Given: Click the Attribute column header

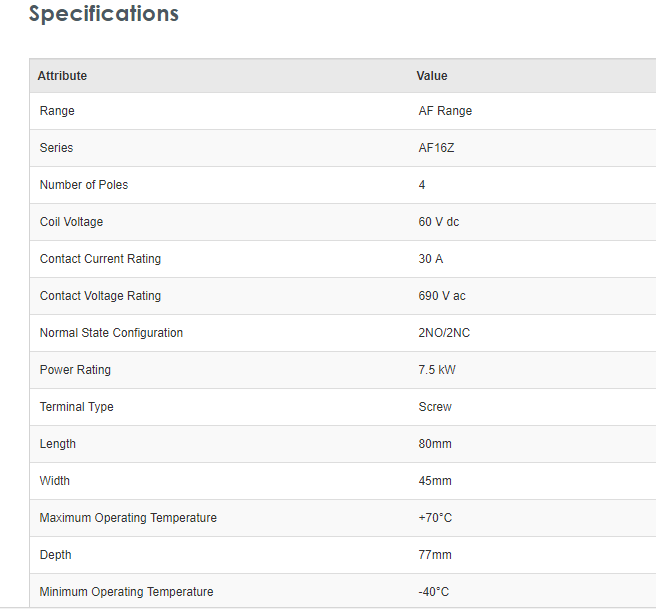Looking at the screenshot, I should 62,76.
